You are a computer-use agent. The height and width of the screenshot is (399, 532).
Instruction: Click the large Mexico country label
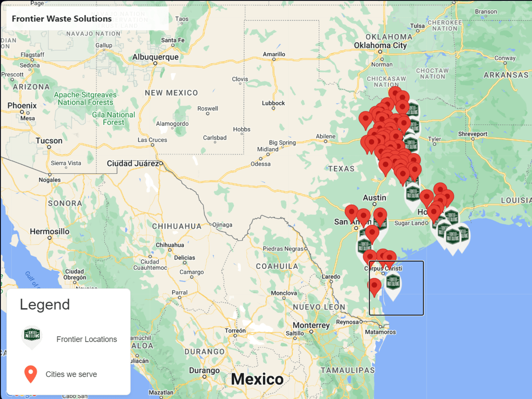tap(257, 379)
